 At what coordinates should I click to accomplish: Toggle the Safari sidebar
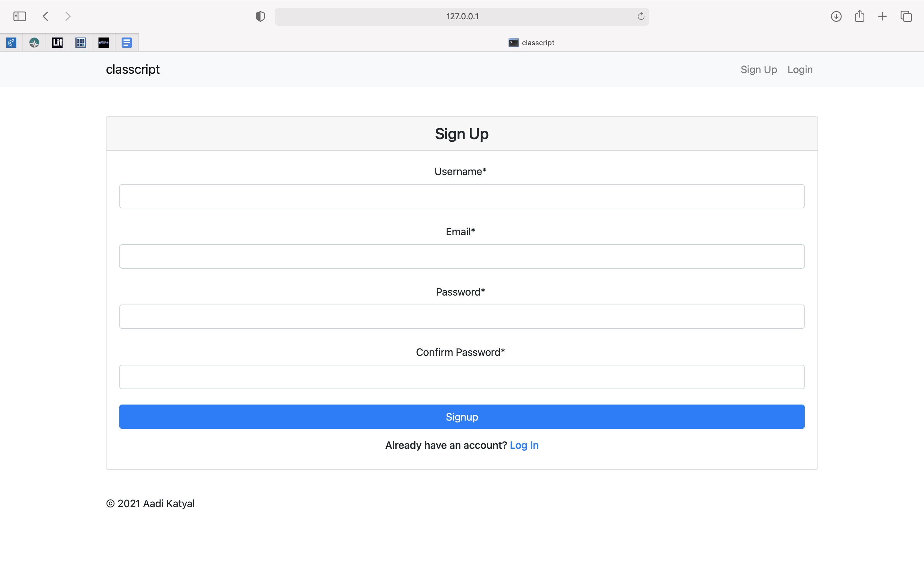pyautogui.click(x=20, y=16)
